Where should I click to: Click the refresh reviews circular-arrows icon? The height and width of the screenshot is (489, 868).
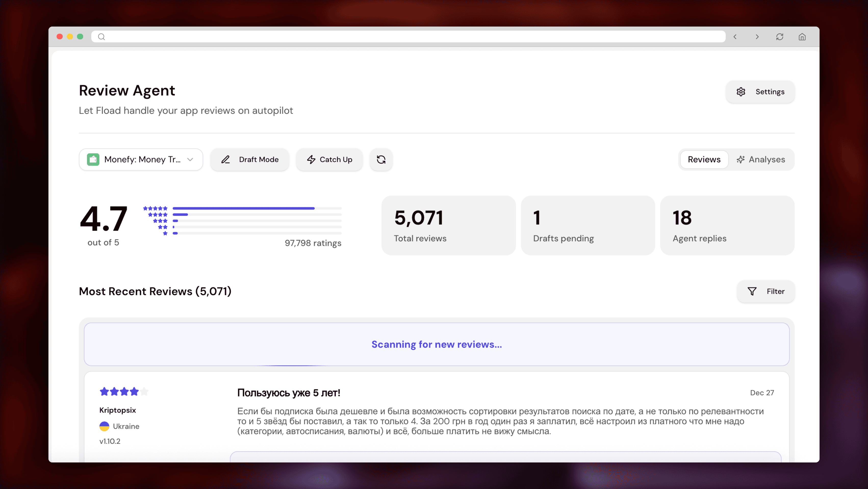(381, 160)
